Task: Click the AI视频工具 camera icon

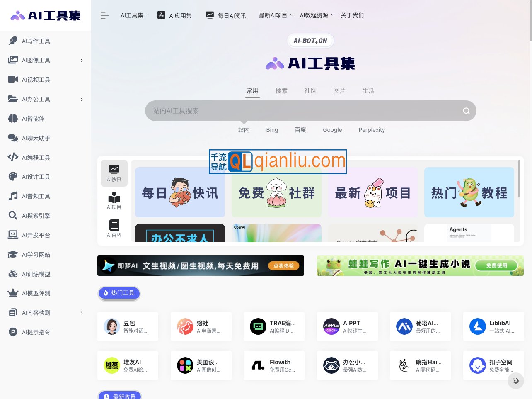Action: (12, 79)
